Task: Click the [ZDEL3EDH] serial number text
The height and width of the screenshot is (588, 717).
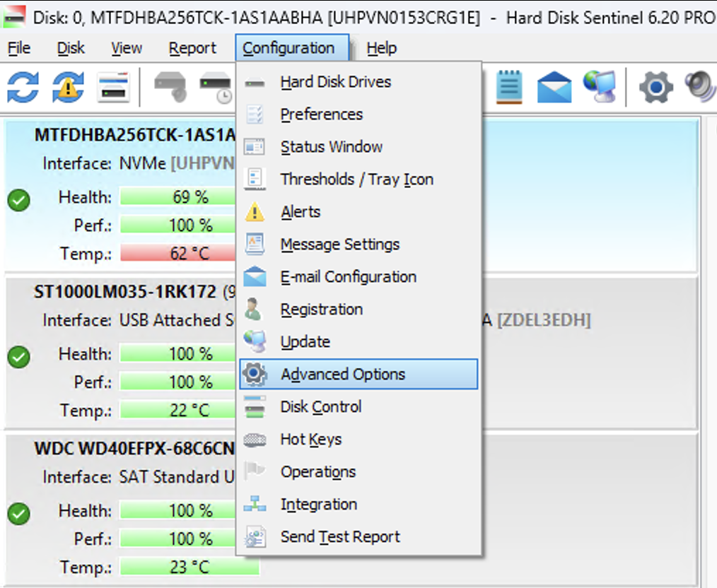Action: point(544,320)
